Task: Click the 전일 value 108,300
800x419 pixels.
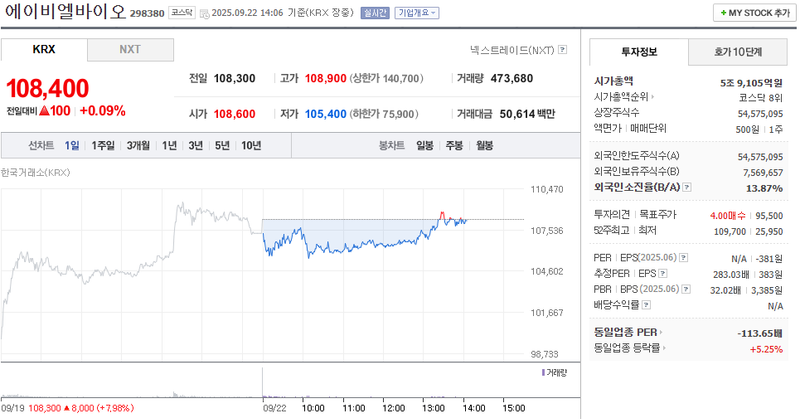Action: coord(234,79)
